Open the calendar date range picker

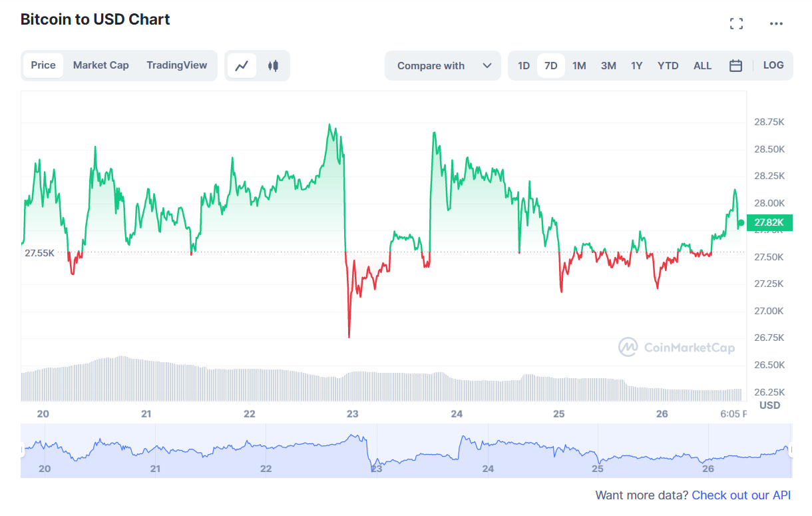(735, 65)
